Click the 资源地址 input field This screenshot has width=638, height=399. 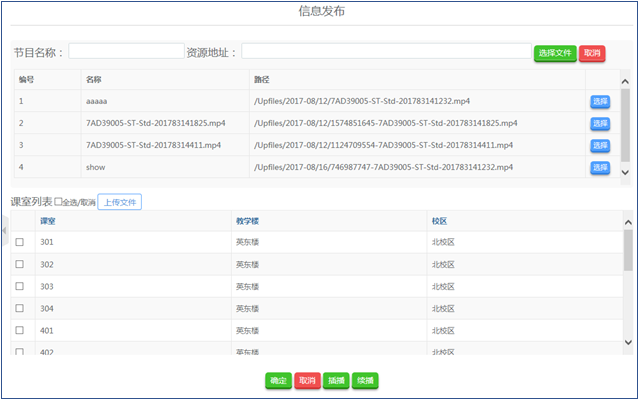point(386,51)
